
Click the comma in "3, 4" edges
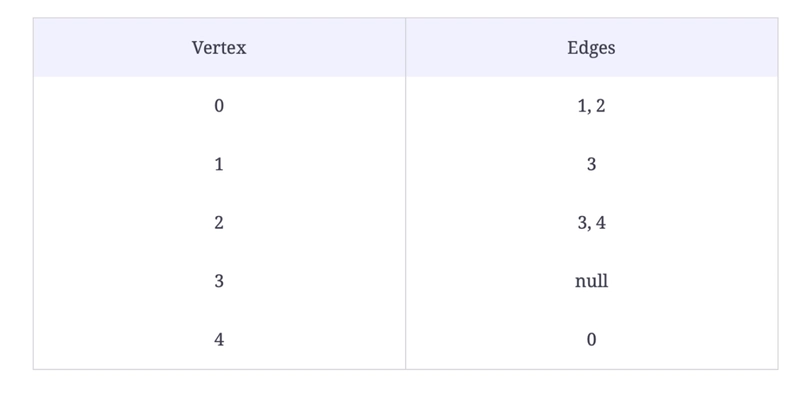pos(590,228)
